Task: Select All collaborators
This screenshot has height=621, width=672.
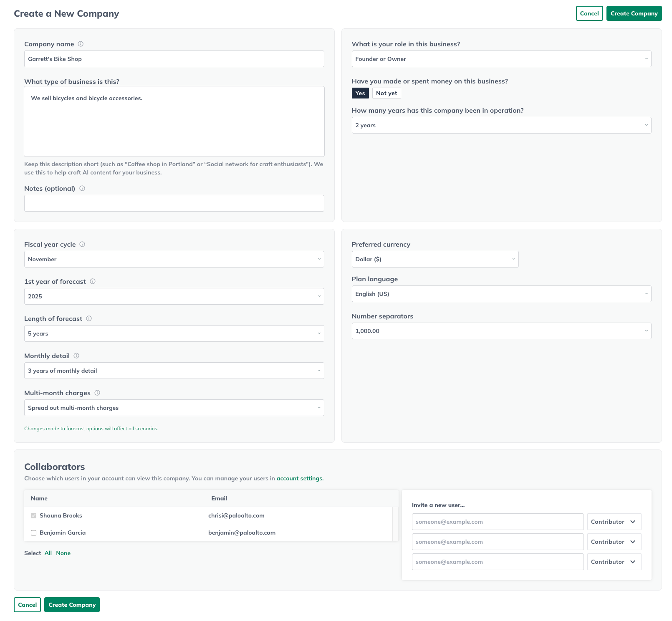Action: point(48,553)
